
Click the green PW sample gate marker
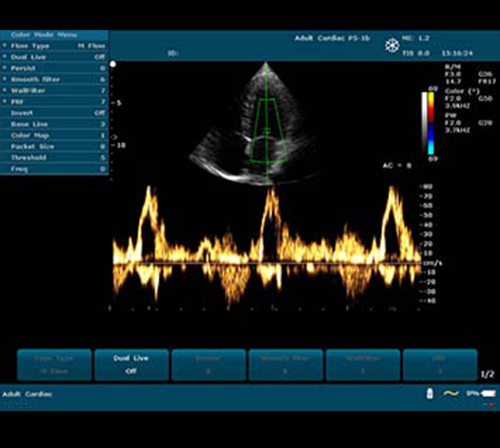click(267, 130)
